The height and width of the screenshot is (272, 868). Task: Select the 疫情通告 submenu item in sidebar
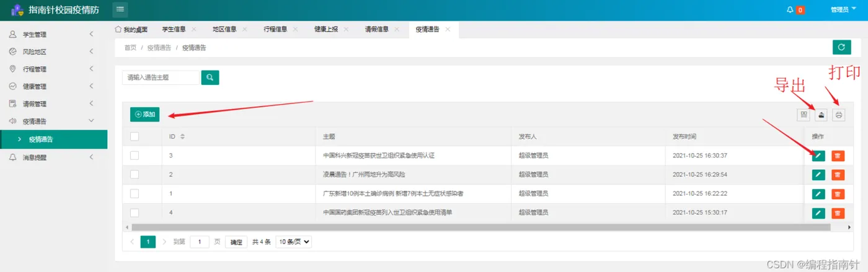click(53, 139)
